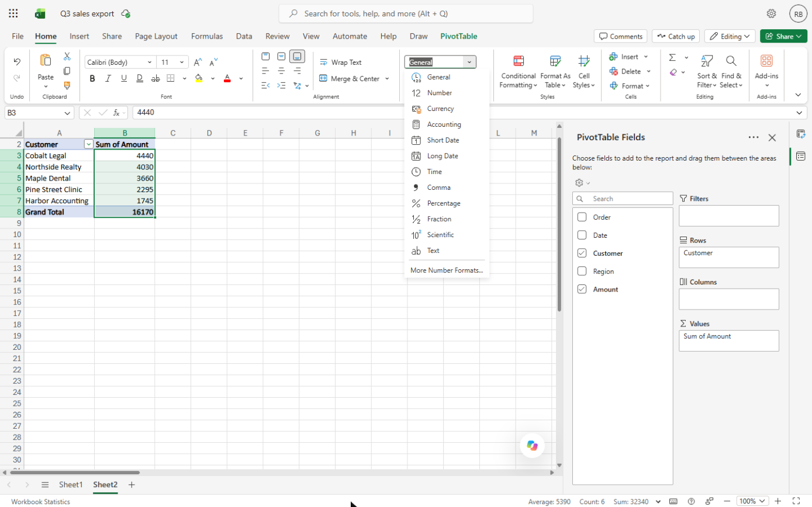Image resolution: width=812 pixels, height=507 pixels.
Task: Open the app launcher waffle grid
Action: (13, 13)
